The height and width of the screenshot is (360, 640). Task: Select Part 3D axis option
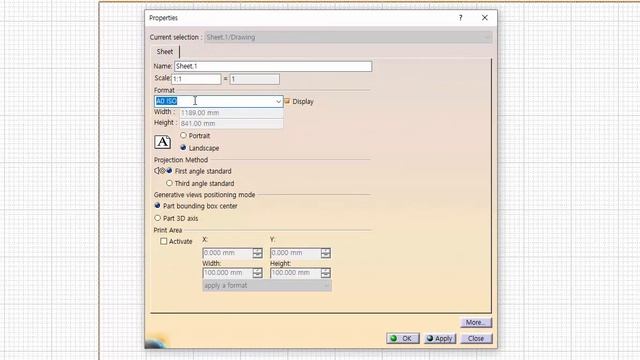click(157, 218)
